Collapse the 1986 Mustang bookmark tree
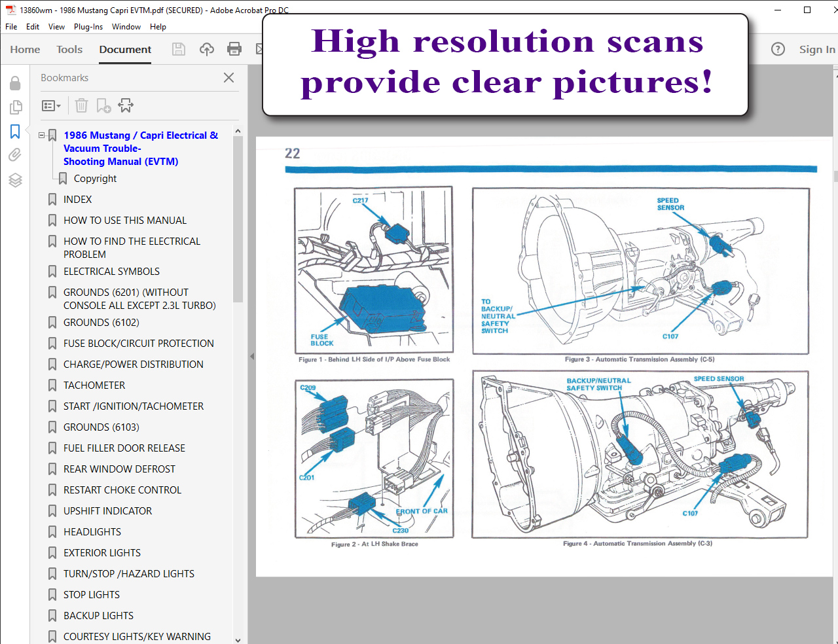838x644 pixels. coord(41,135)
